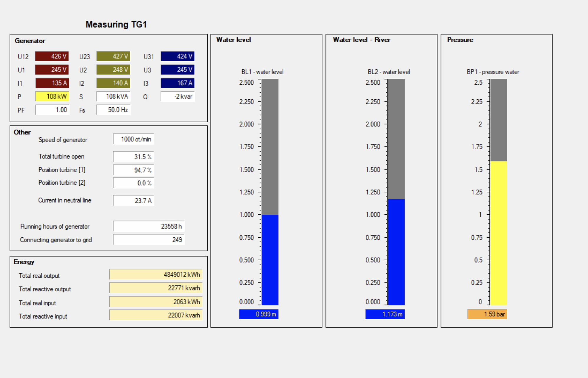Click the BL2 - water level label
This screenshot has width=588, height=378.
point(389,72)
